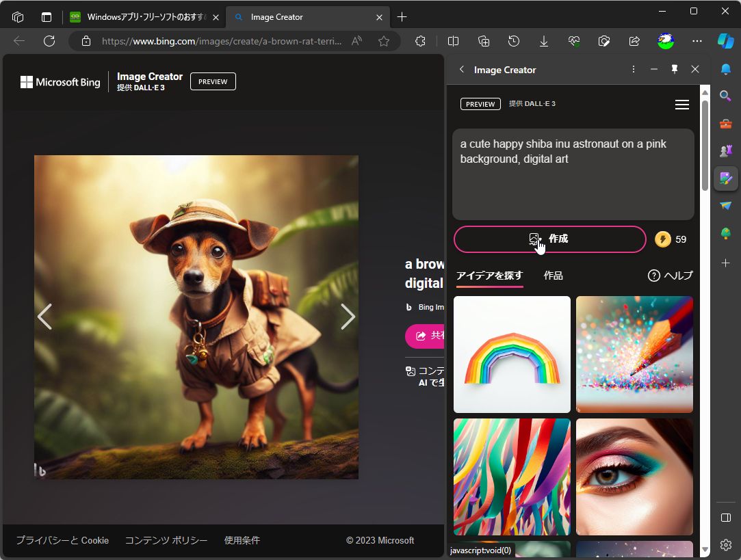Open the Copilot sidebar button

click(x=726, y=41)
